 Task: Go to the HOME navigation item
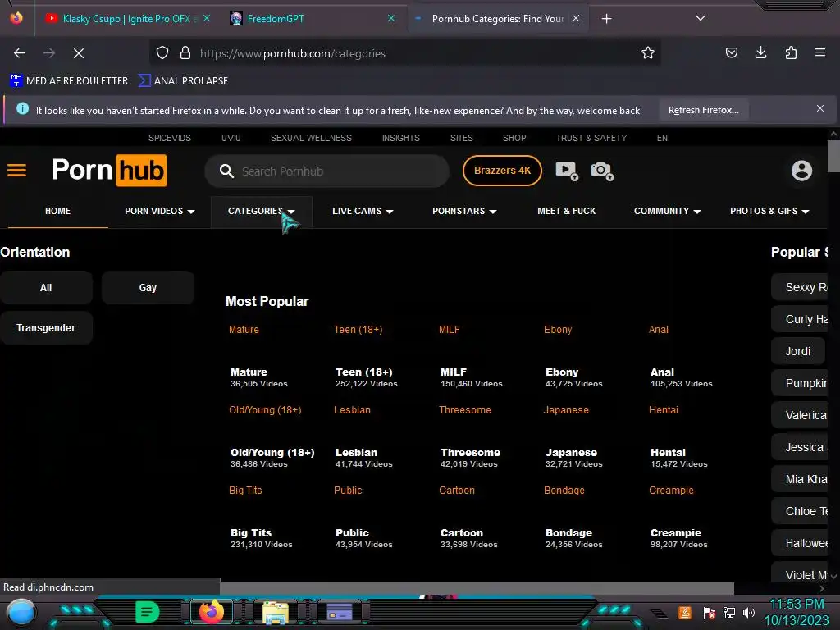point(58,211)
